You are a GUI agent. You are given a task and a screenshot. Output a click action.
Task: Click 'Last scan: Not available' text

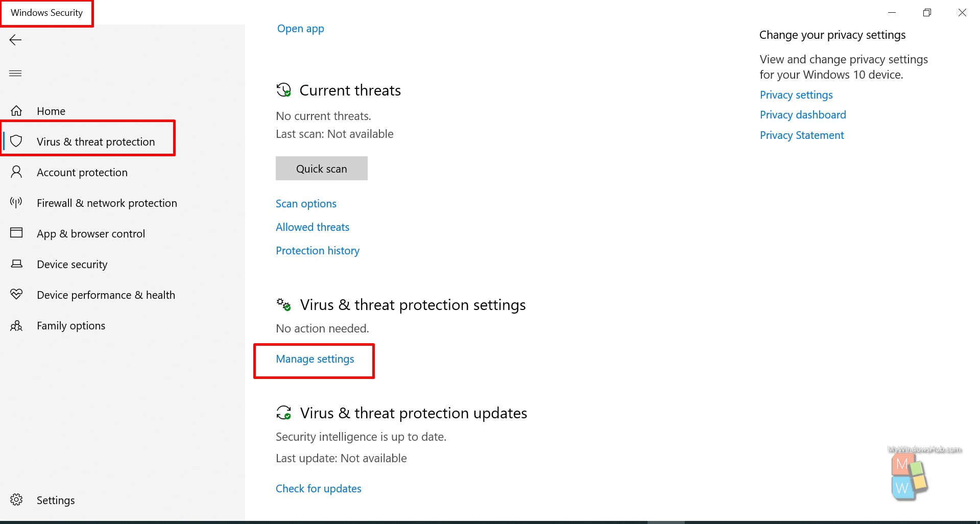(334, 134)
